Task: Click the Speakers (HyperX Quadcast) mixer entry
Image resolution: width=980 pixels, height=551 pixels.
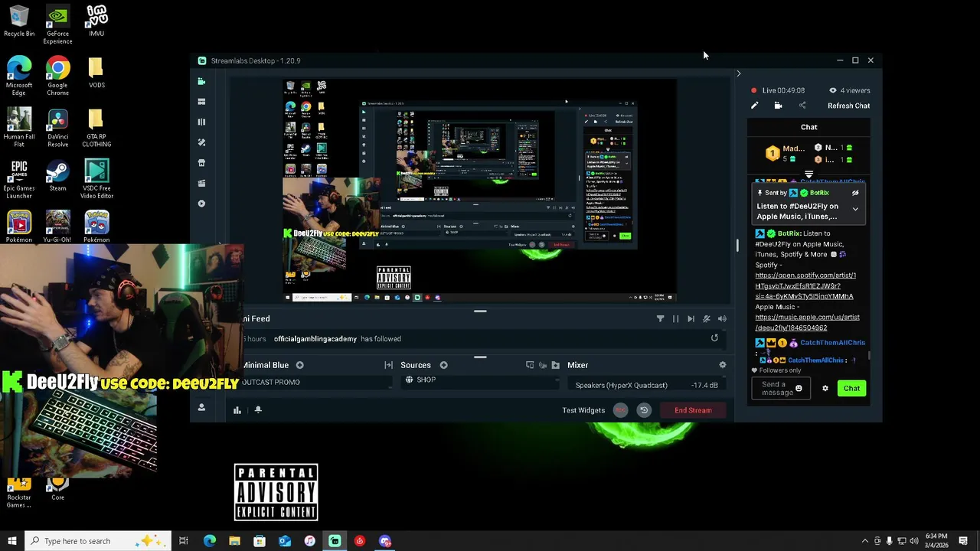Action: 621,385
